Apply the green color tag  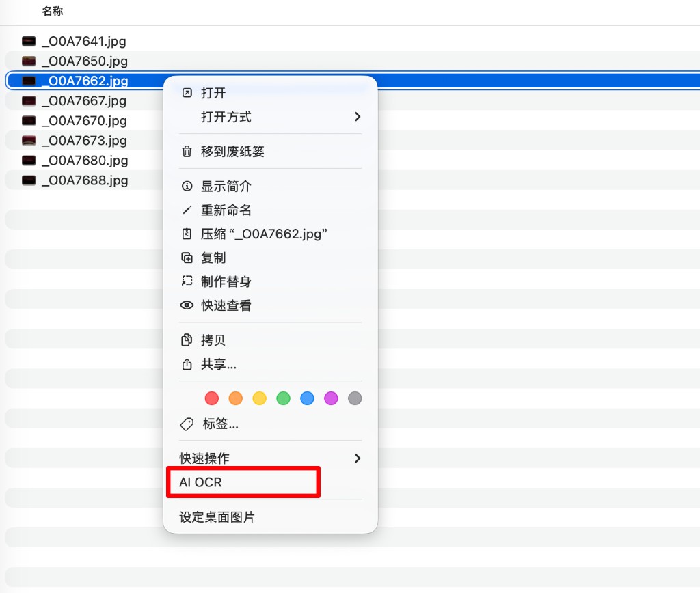click(x=284, y=398)
